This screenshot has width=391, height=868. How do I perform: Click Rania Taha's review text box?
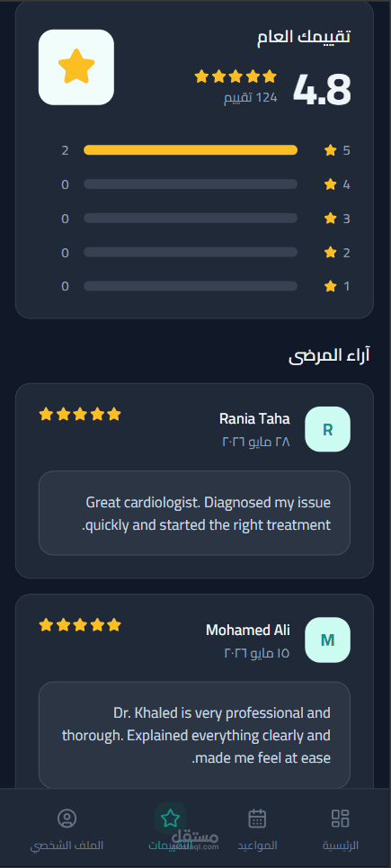click(x=195, y=514)
